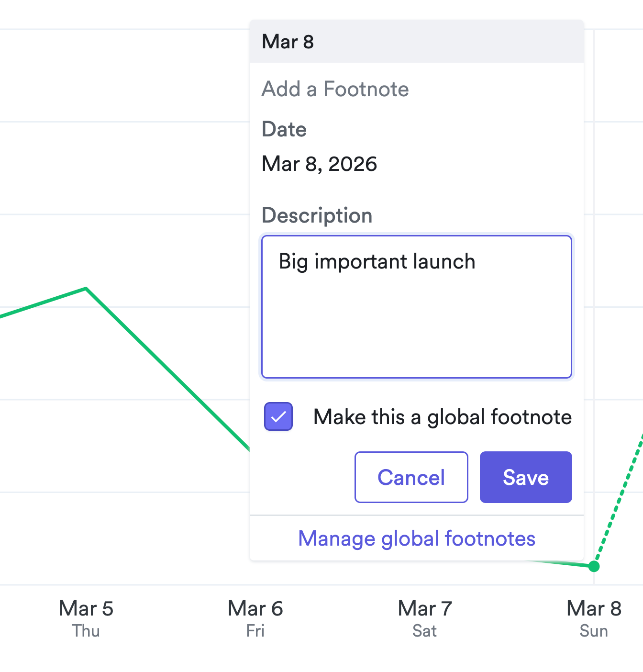Click the 'Add a Footnote' heading
Viewport: 643px width, 672px height.
pos(335,90)
